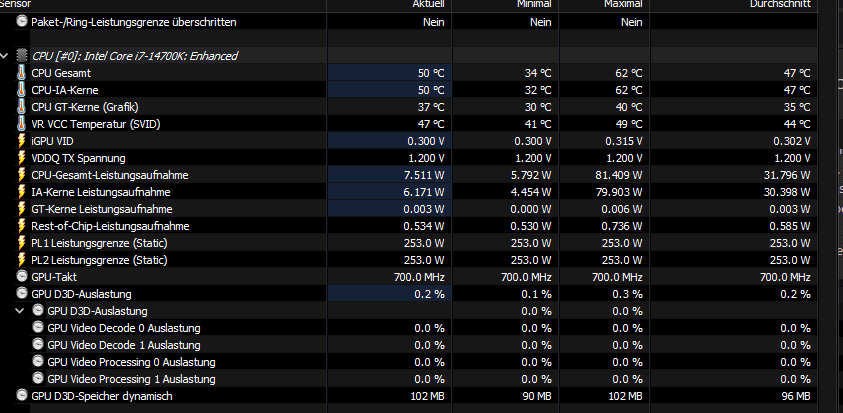Click circle icon next to GPU D3D-Speicher dynamisch

click(x=22, y=396)
